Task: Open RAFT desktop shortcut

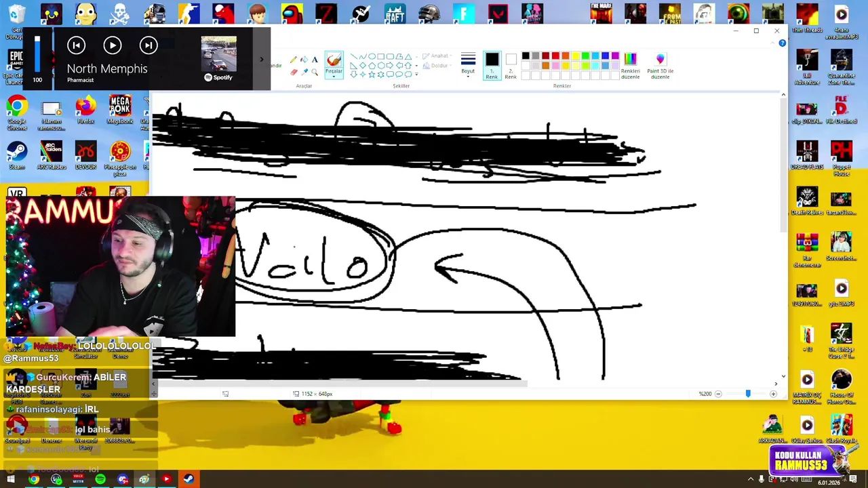Action: click(x=394, y=14)
